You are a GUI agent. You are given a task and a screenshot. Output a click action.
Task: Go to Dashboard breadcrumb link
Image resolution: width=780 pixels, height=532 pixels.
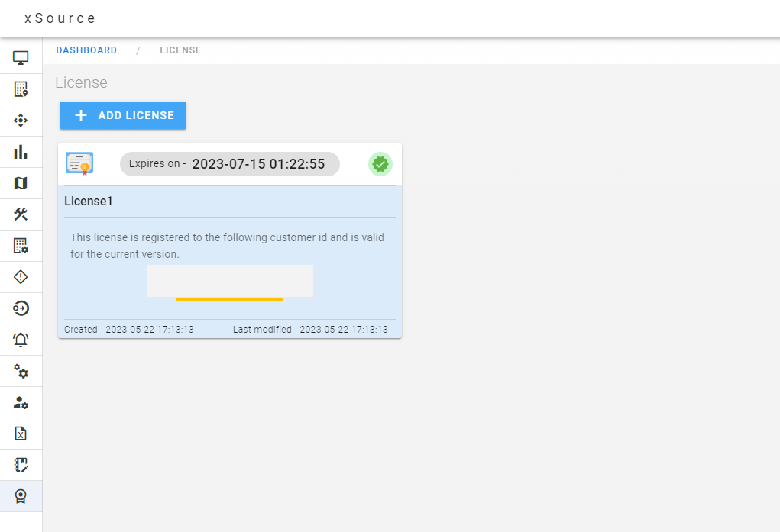pyautogui.click(x=86, y=50)
